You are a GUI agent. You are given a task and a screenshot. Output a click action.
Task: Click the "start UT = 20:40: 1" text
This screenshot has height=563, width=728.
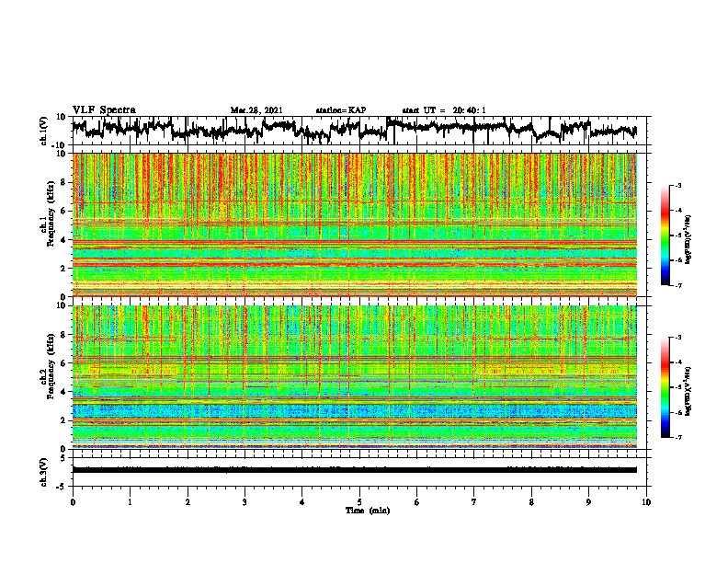(444, 110)
